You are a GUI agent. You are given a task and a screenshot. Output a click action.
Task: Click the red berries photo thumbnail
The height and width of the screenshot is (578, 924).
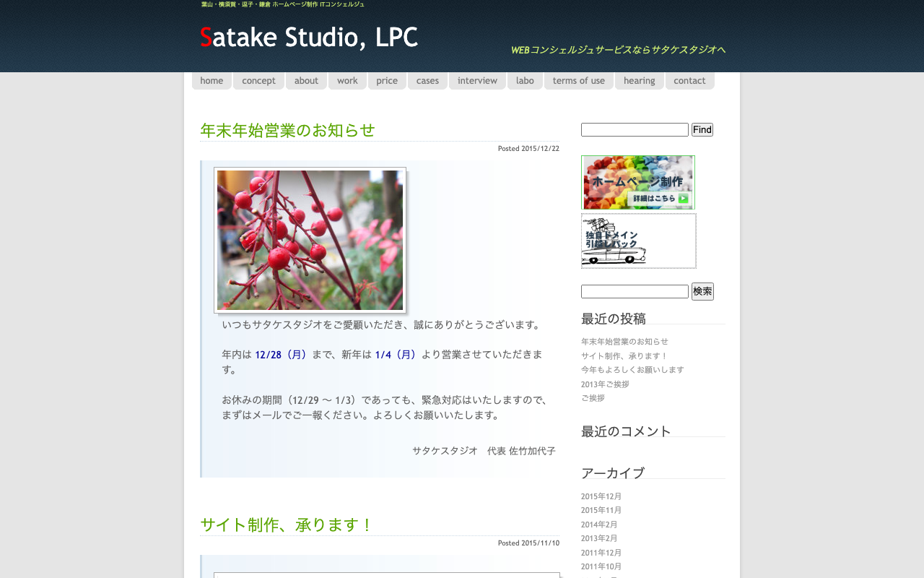coord(310,240)
